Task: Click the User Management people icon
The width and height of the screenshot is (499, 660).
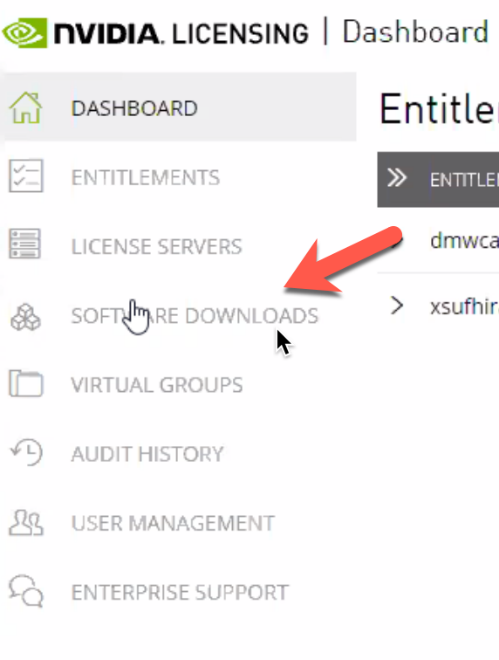Action: (x=26, y=522)
